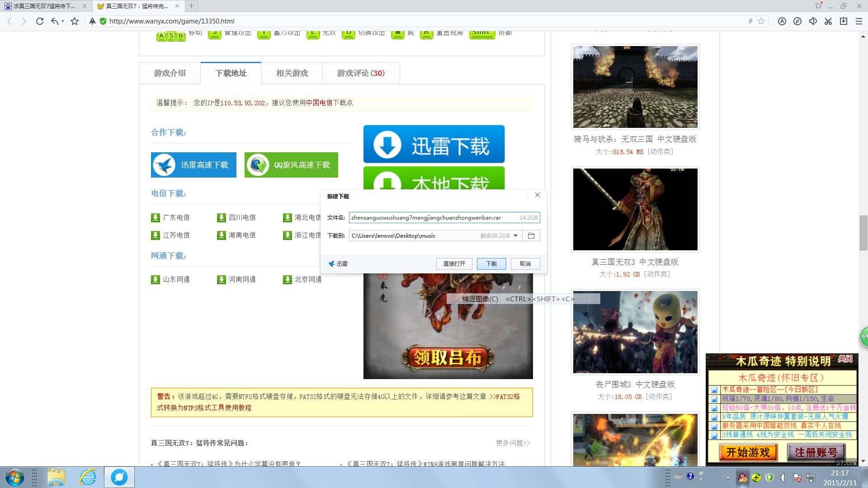Switch to the 游戏介绍 tab
Screen dimensions: 868x488
pos(170,73)
